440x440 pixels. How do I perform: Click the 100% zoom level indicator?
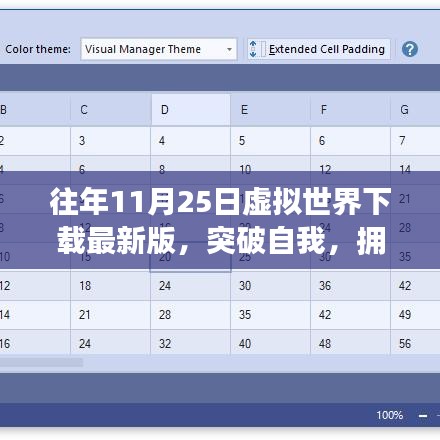pyautogui.click(x=390, y=415)
